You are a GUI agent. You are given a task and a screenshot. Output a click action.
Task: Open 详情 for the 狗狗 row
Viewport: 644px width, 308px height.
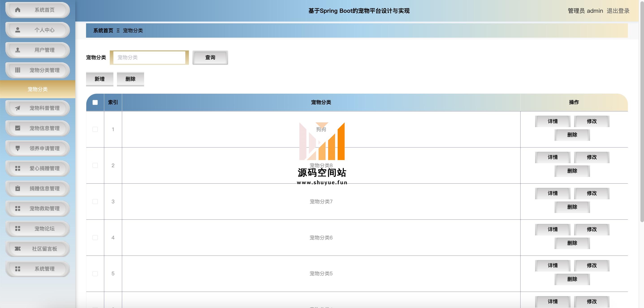coord(553,121)
